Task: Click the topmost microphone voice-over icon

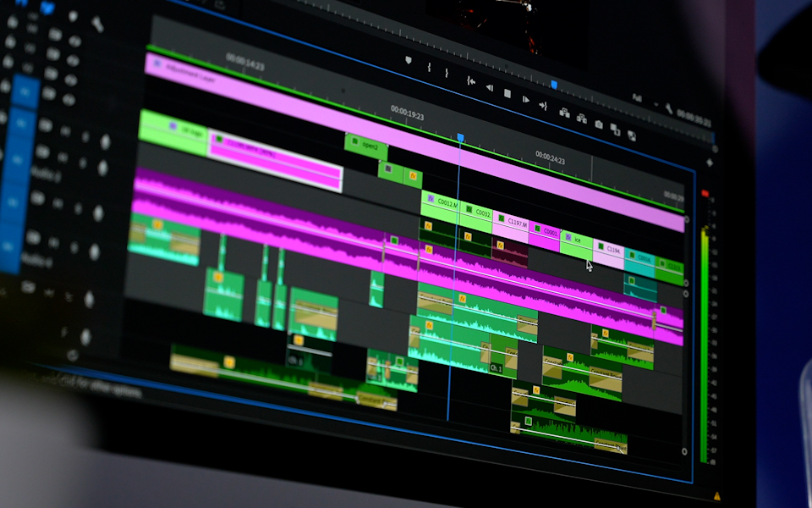Action: (105, 141)
